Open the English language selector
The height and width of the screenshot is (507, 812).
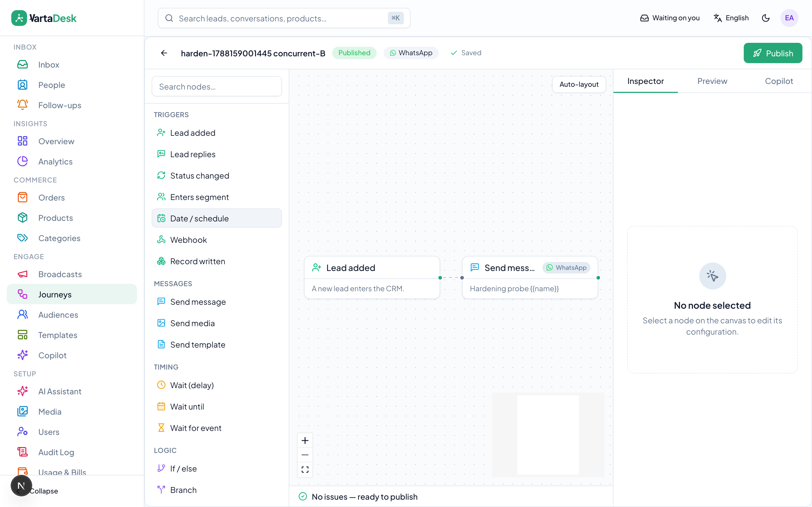731,18
